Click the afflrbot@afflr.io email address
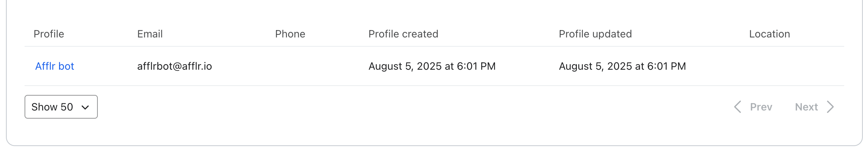Viewport: 868px width, 152px height. coord(174,66)
